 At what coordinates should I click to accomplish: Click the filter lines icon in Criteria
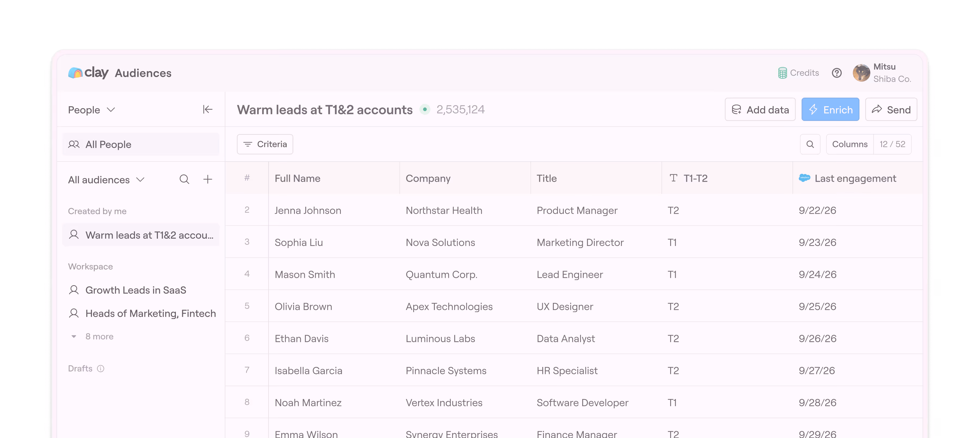coord(248,144)
